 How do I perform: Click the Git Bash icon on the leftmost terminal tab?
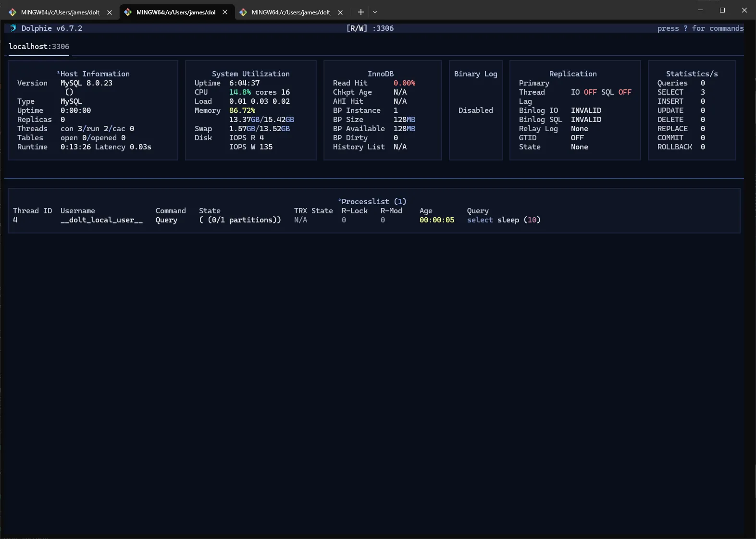click(x=12, y=12)
